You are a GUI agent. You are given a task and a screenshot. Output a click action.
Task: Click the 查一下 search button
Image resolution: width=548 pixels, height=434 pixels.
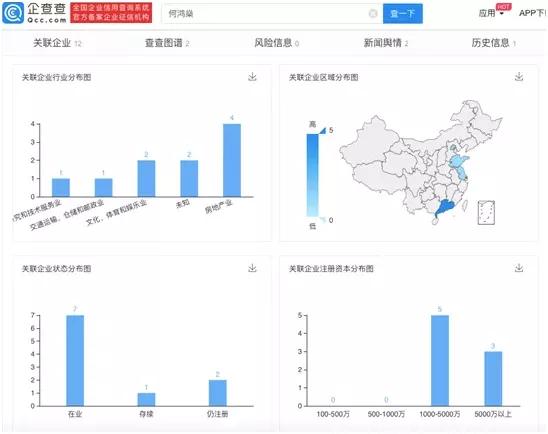tap(403, 14)
